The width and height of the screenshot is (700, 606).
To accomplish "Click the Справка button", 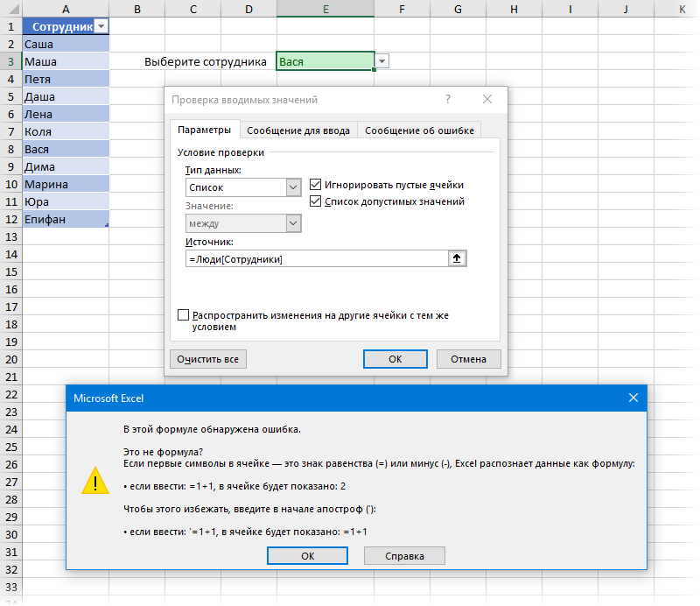I will pos(404,555).
